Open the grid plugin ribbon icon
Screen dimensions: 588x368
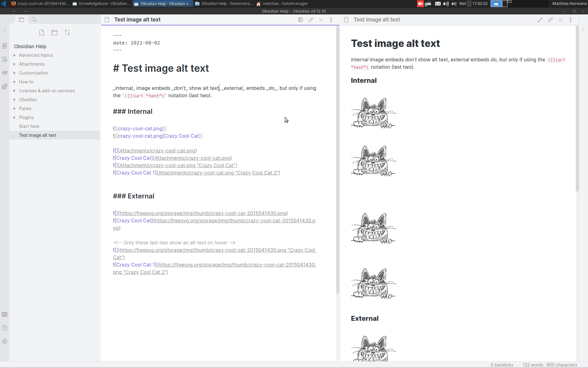coord(5,86)
